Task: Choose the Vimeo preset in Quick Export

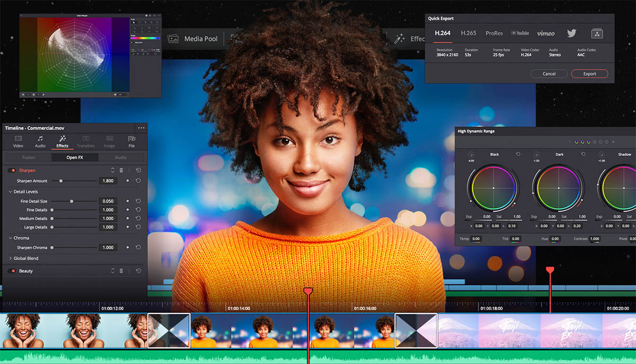Action: click(545, 33)
